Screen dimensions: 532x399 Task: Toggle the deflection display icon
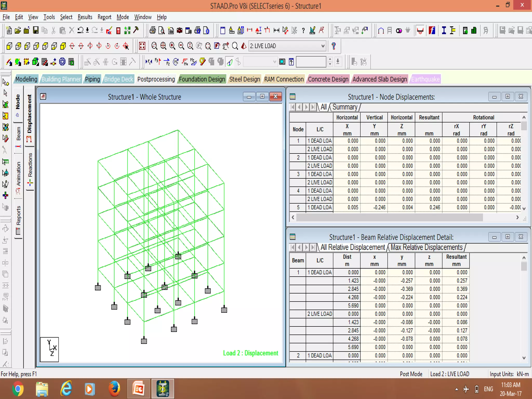click(x=230, y=62)
